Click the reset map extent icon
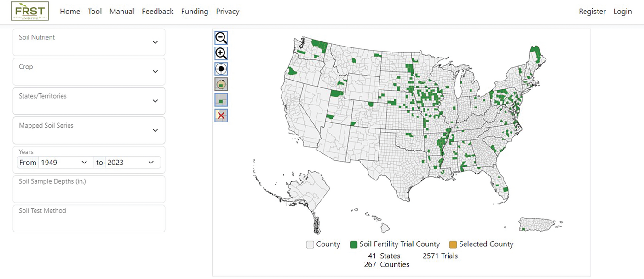 point(221,84)
